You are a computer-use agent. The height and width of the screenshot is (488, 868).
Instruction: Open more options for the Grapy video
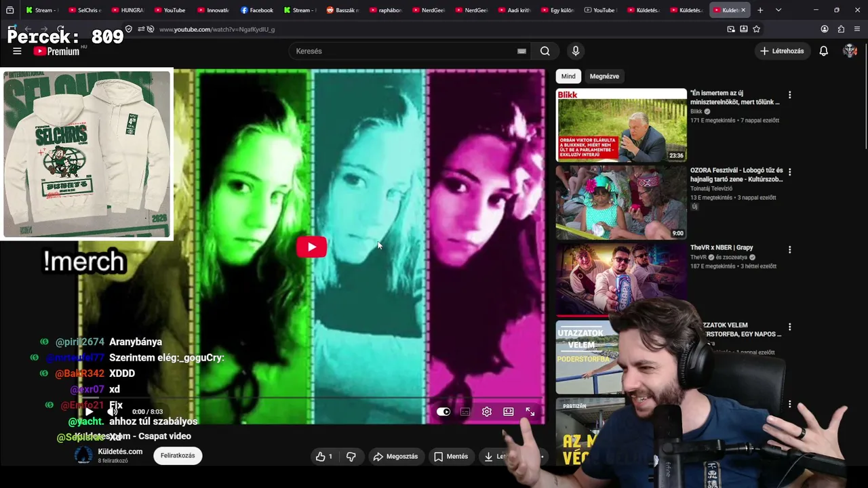789,249
